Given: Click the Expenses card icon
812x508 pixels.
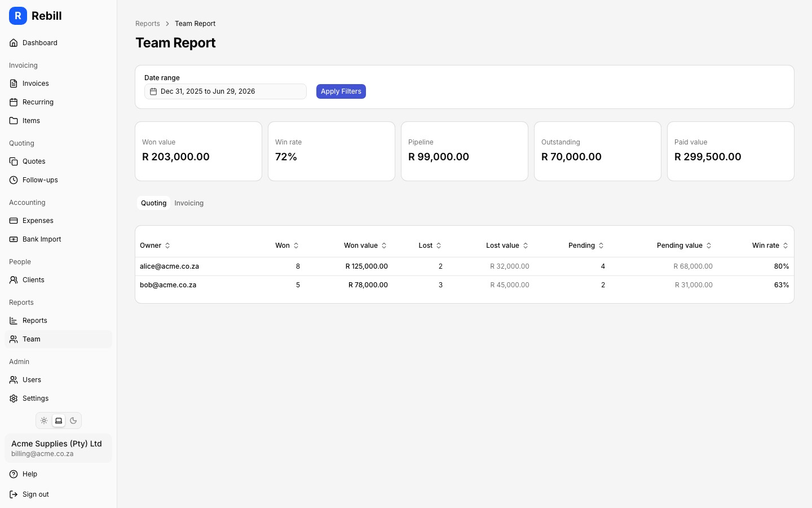Looking at the screenshot, I should 14,221.
